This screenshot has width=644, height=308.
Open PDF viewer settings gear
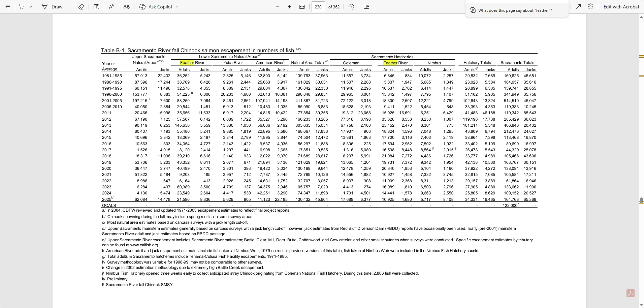pos(590,7)
